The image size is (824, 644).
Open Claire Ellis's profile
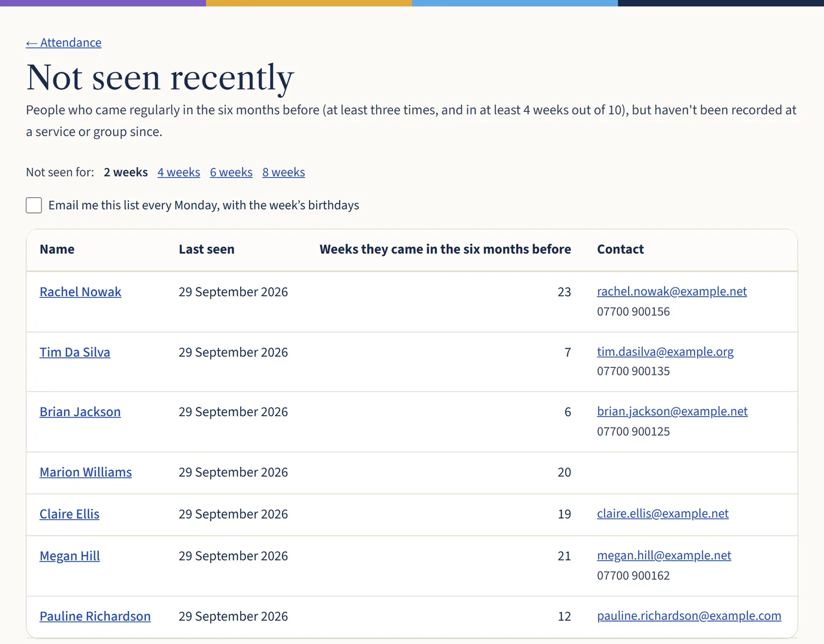(69, 514)
